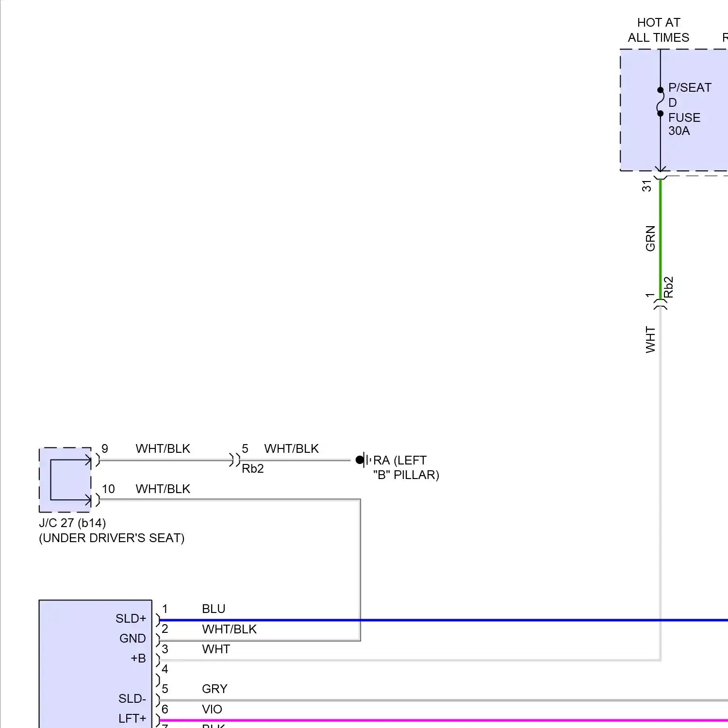Screen dimensions: 728x728
Task: Click the "BLU" wire color label
Action: point(214,609)
